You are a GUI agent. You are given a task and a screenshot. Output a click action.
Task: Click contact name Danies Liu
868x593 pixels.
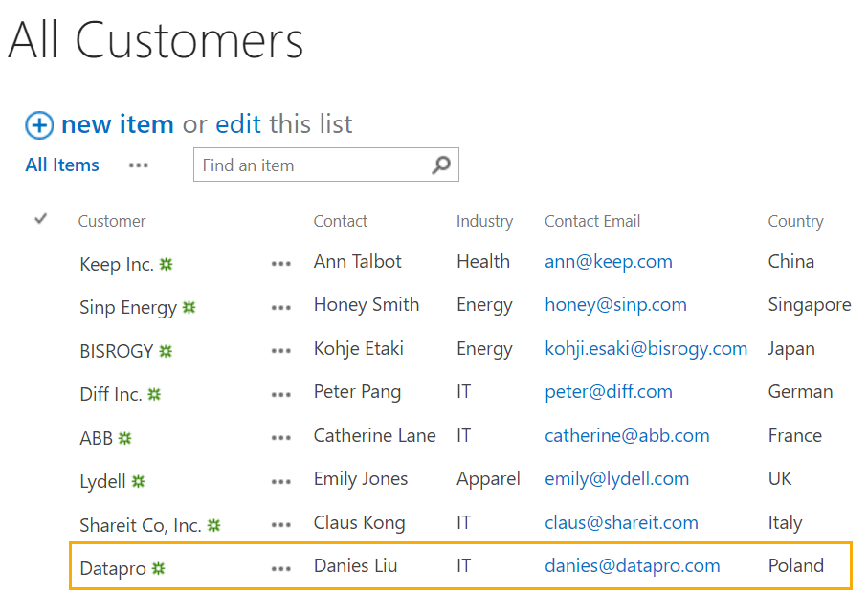pos(355,566)
